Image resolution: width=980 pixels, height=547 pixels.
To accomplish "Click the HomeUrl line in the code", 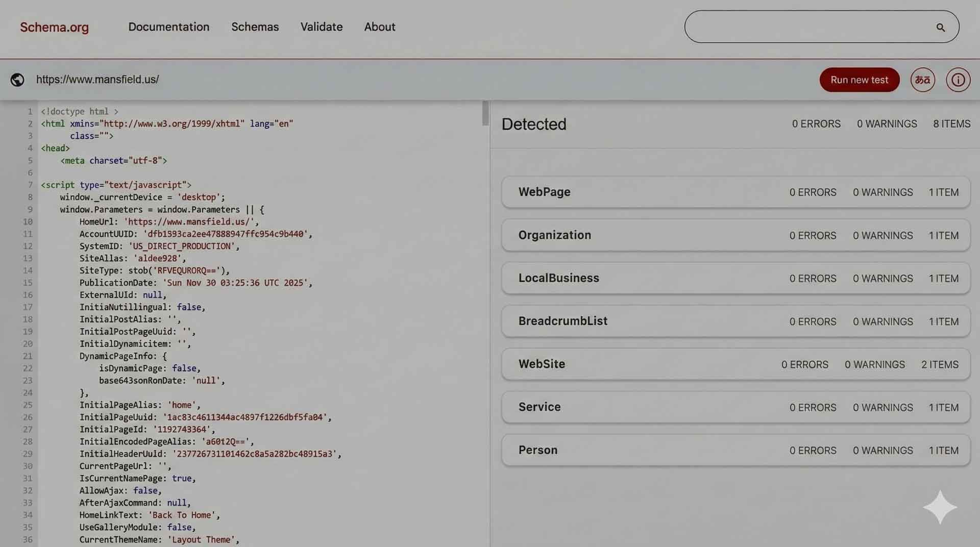I will [169, 222].
